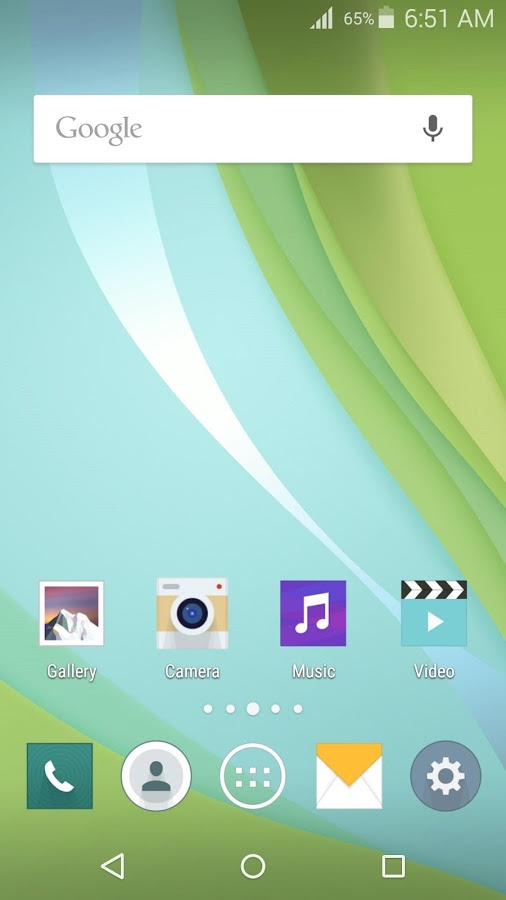Tap the battery icon in status bar

coord(387,18)
